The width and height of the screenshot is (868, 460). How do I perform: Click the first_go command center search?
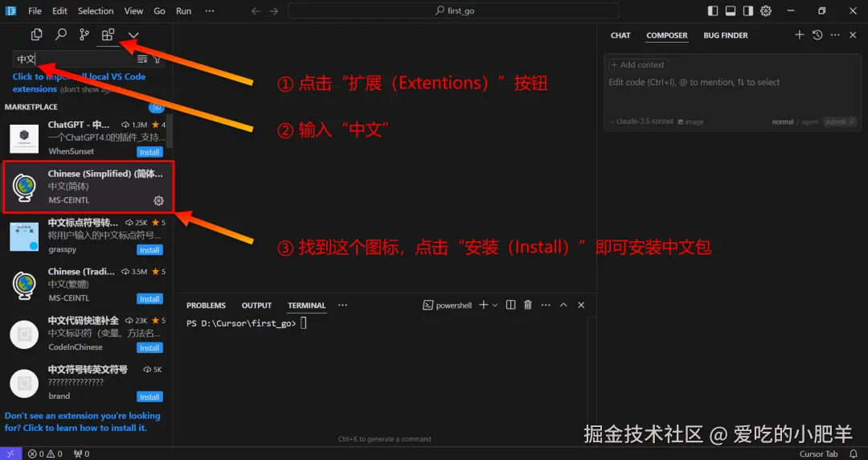click(x=453, y=10)
